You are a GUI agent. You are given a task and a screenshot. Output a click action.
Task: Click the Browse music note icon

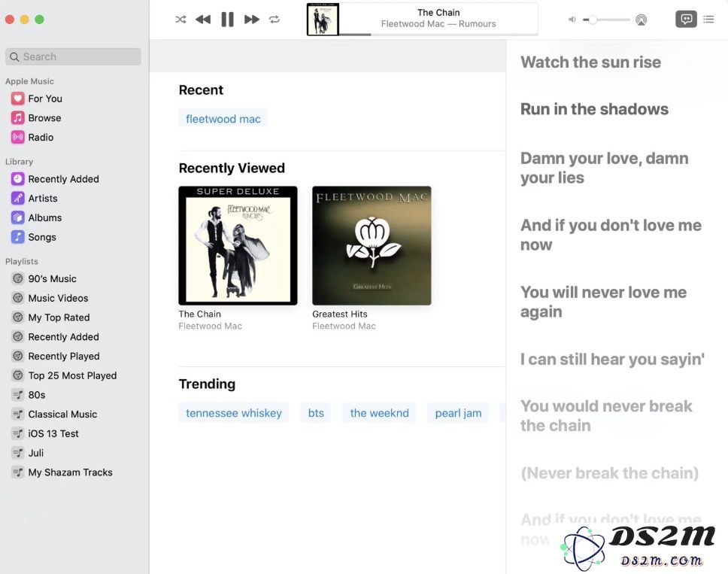coord(17,118)
